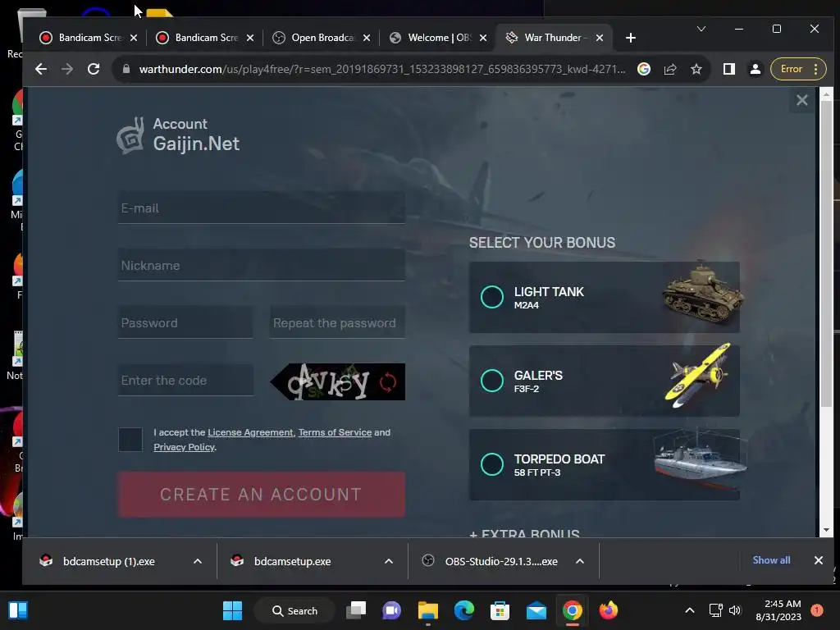Expand options for bdcamsetup (1).exe download

pyautogui.click(x=197, y=561)
